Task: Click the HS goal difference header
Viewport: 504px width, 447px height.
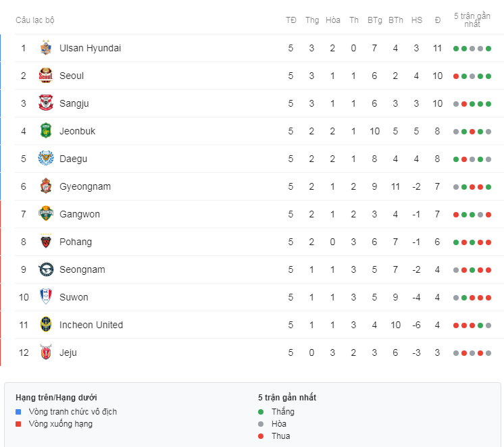Action: pos(417,20)
